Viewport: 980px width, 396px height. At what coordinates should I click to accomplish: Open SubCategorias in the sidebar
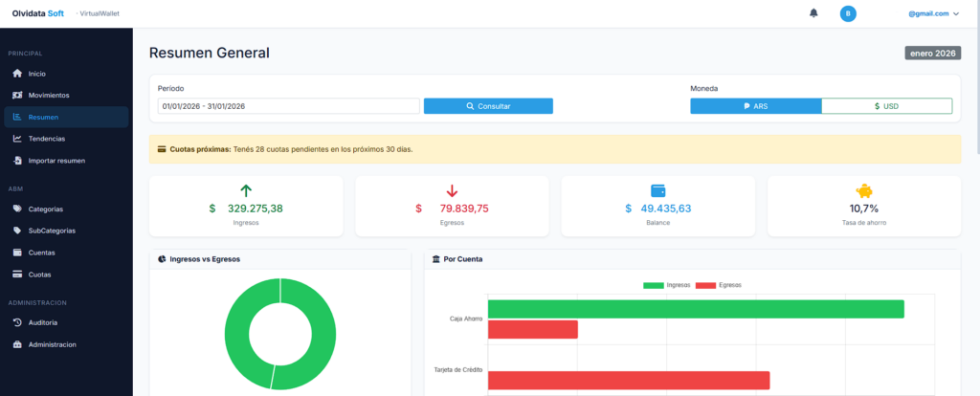tap(52, 231)
